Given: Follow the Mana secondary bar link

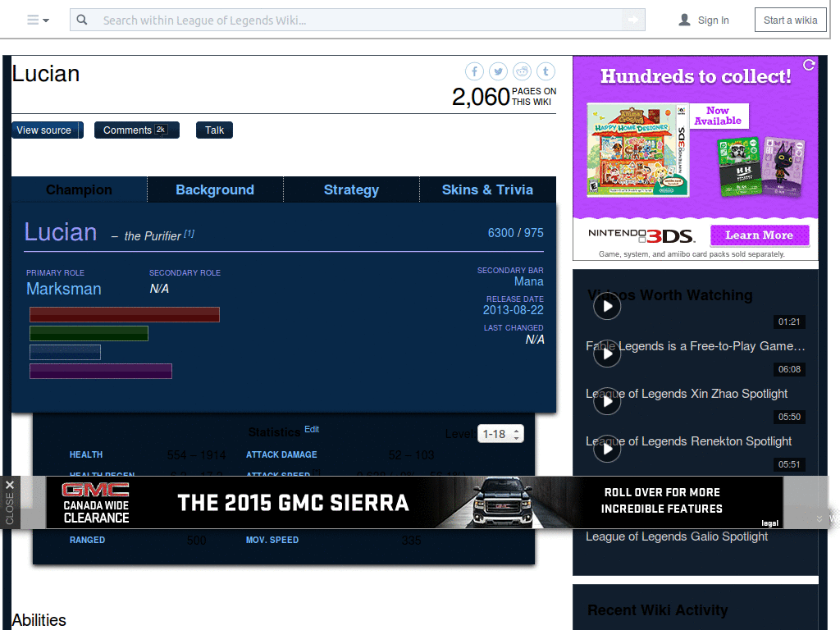Looking at the screenshot, I should [x=529, y=281].
